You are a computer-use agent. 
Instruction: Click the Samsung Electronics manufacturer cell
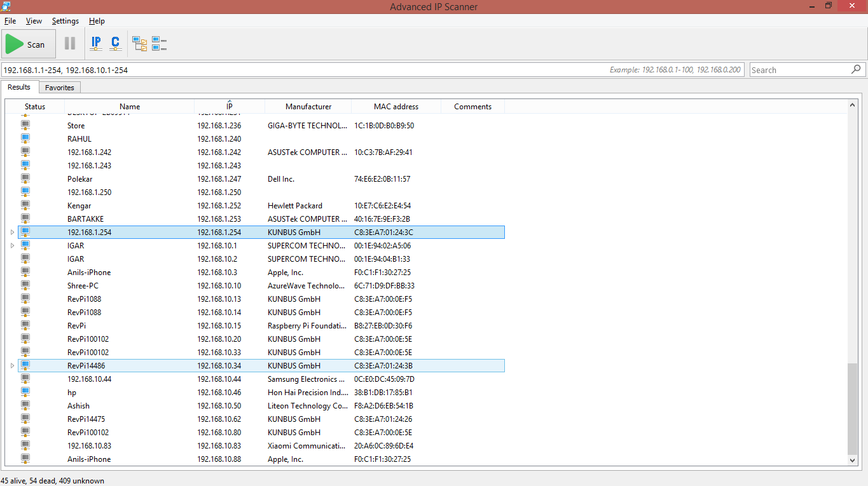[306, 379]
